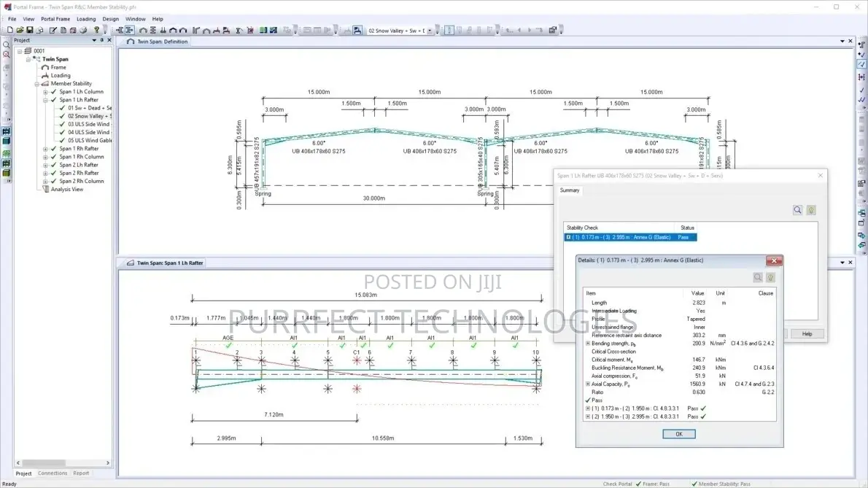Click the magnifier icon in the Summary dialog
The height and width of the screenshot is (488, 868).
click(x=798, y=210)
